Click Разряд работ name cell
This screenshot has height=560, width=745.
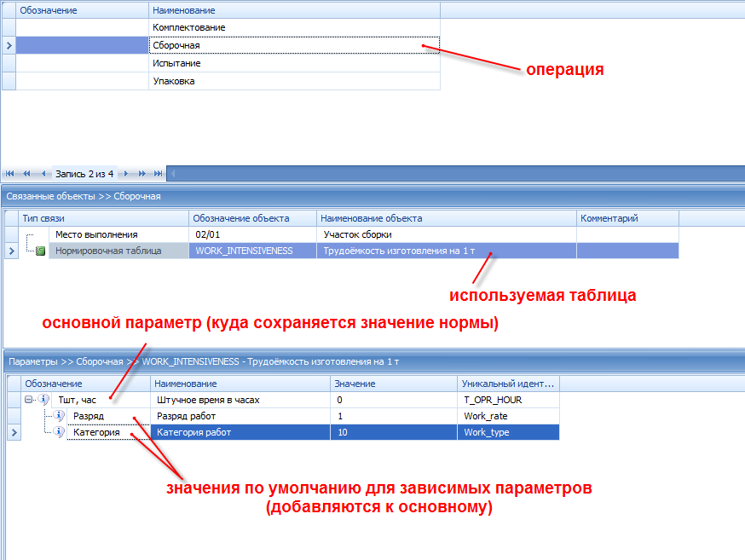(240, 416)
